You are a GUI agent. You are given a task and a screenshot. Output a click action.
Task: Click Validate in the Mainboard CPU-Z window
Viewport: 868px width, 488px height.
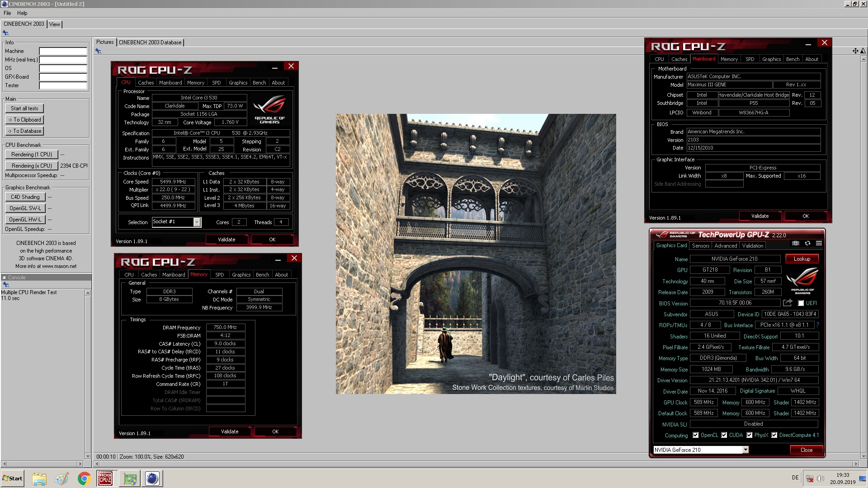(760, 216)
